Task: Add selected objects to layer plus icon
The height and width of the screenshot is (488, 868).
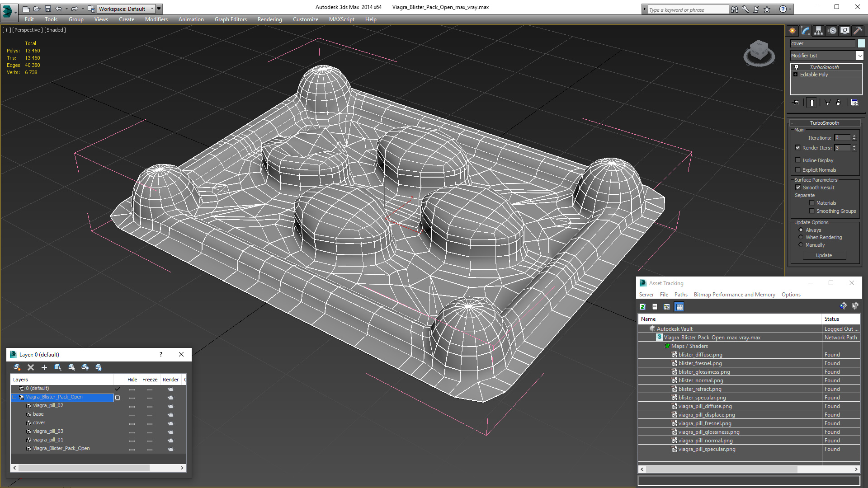Action: (x=44, y=367)
